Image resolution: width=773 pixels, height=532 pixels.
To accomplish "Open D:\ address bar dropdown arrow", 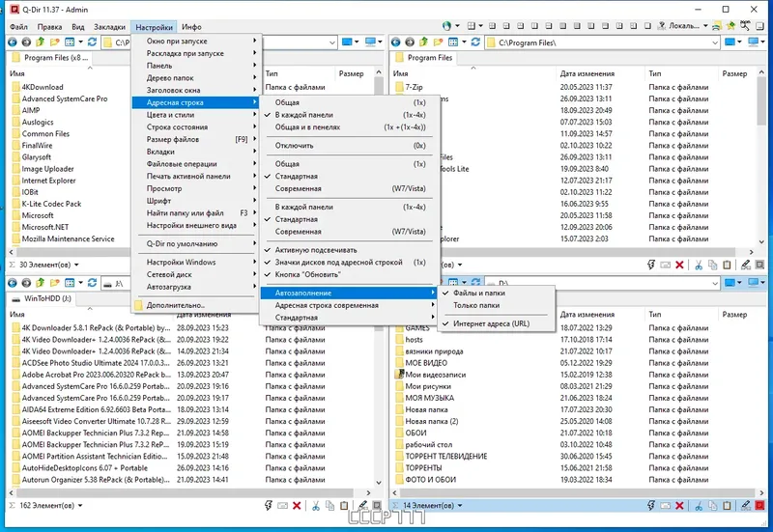I will coord(715,283).
